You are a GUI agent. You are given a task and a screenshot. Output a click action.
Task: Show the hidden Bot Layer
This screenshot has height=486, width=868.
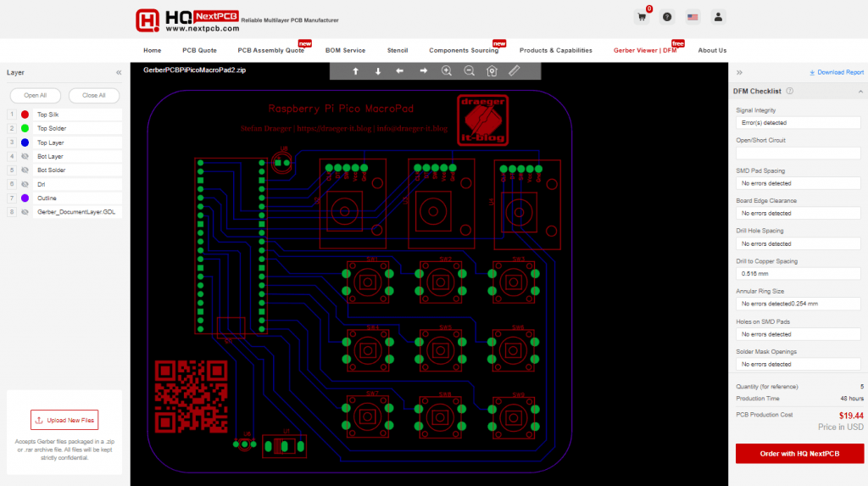click(x=25, y=156)
